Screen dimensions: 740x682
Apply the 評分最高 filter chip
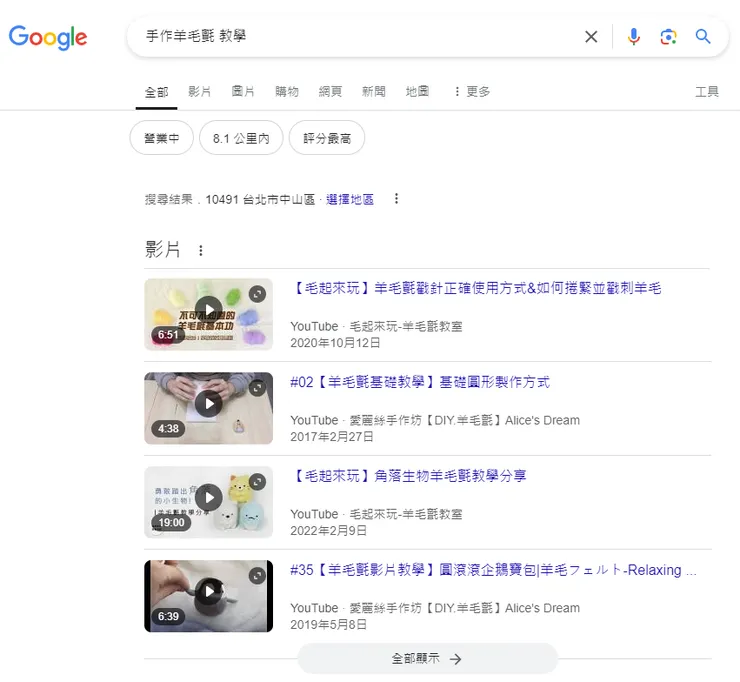click(327, 138)
